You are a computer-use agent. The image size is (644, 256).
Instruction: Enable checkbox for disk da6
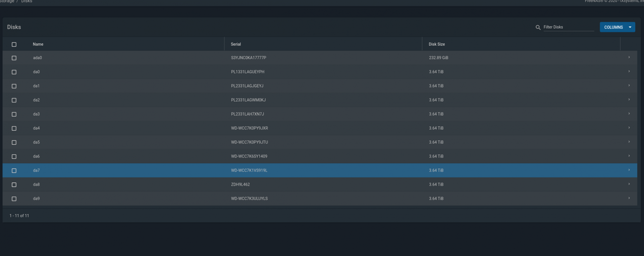coord(14,157)
